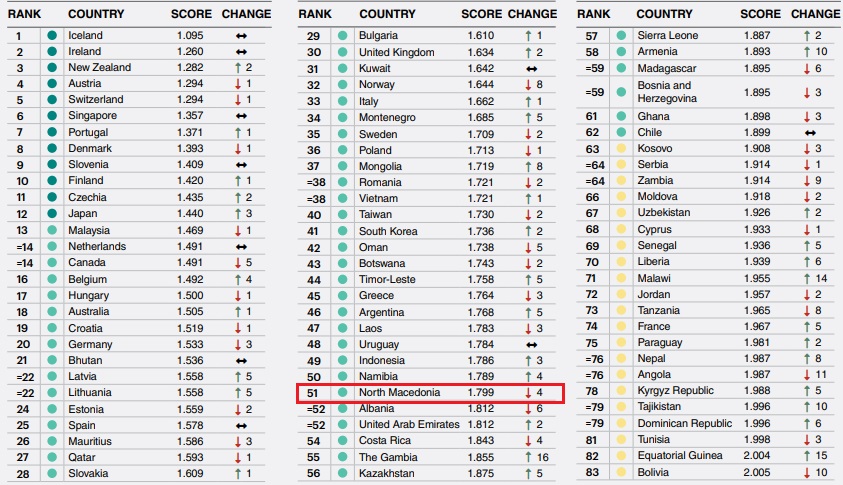The height and width of the screenshot is (485, 843).
Task: Click Equatorial Guinea's score 2.004
Action: coord(757,455)
